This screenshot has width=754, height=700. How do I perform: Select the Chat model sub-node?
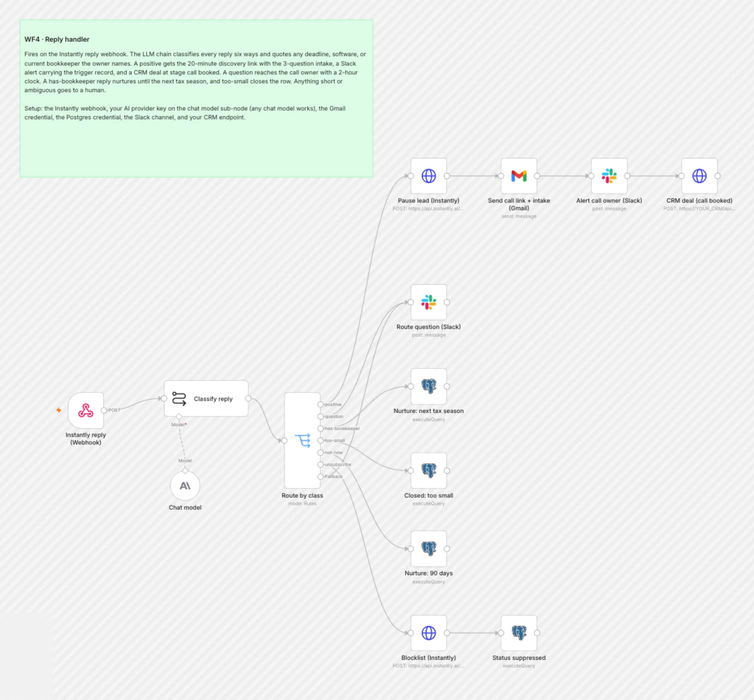185,486
